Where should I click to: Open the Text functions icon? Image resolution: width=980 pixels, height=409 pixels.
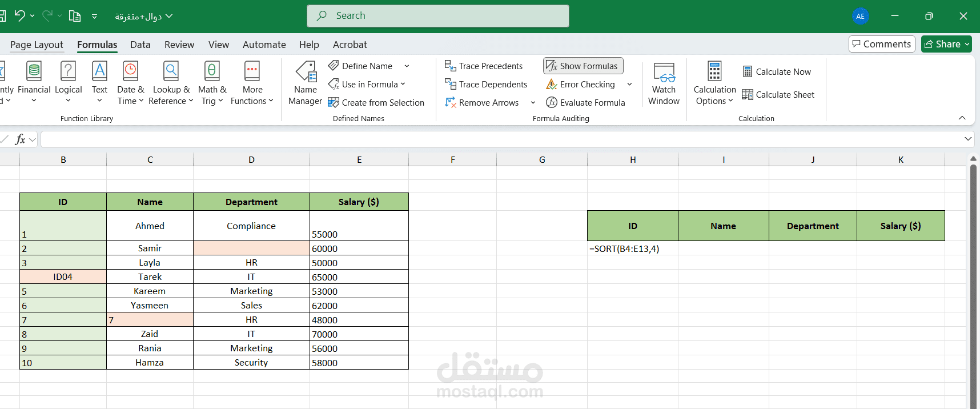coord(99,71)
